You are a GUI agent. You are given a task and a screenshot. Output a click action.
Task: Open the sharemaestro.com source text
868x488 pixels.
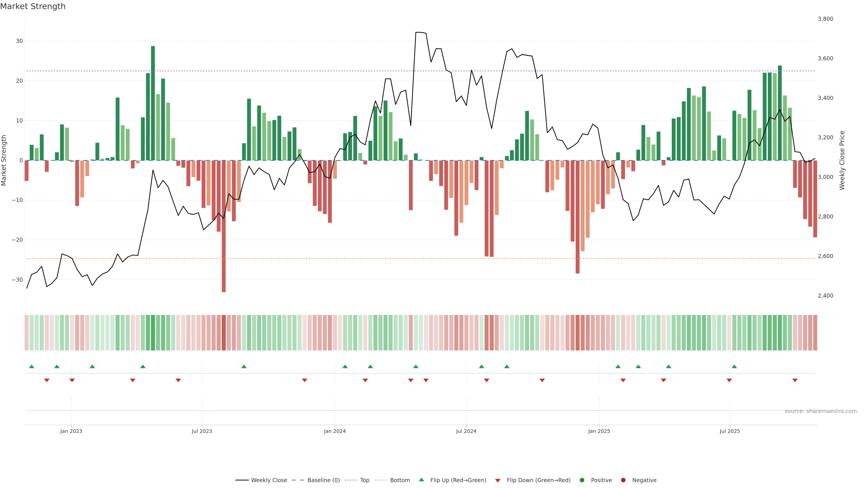pos(821,411)
